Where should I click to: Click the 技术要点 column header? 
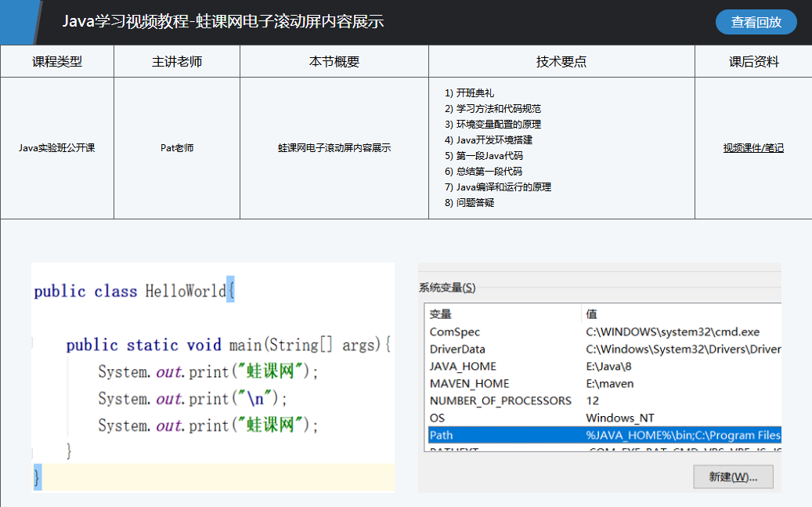[561, 62]
